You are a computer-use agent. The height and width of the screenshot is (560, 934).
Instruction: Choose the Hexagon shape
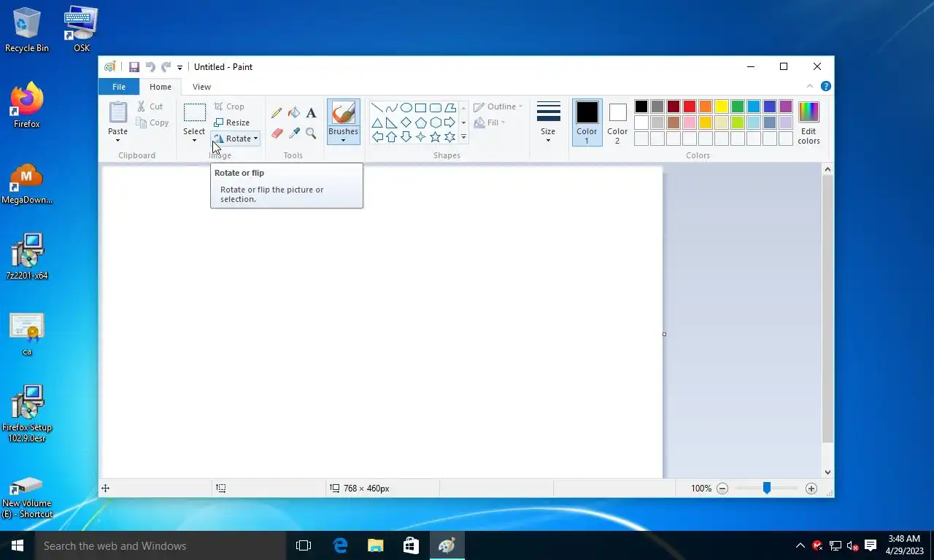(x=436, y=122)
